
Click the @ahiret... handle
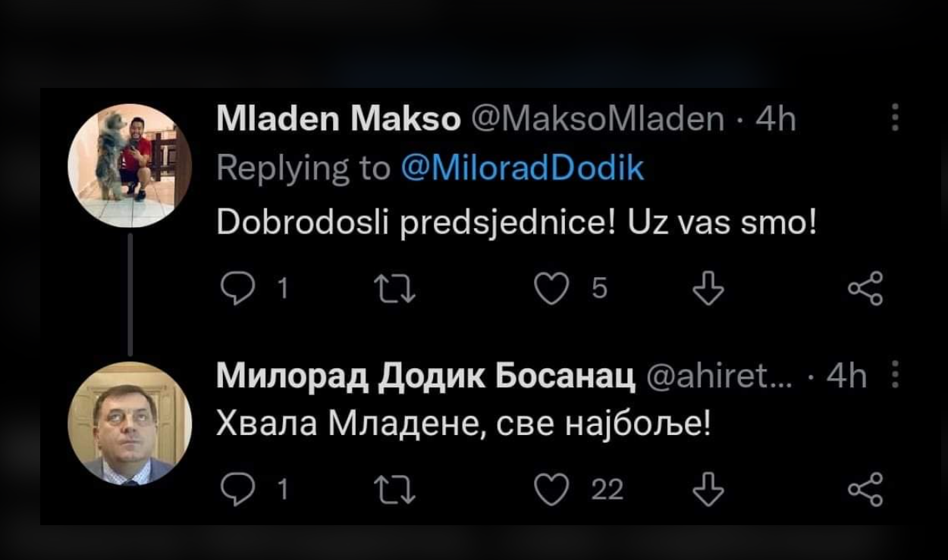click(x=718, y=376)
